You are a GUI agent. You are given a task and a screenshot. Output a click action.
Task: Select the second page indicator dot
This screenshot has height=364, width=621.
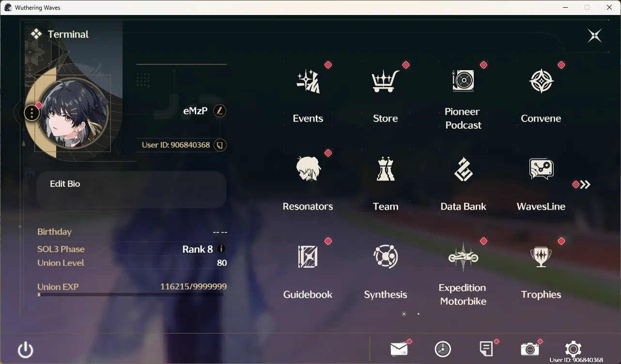pyautogui.click(x=419, y=314)
